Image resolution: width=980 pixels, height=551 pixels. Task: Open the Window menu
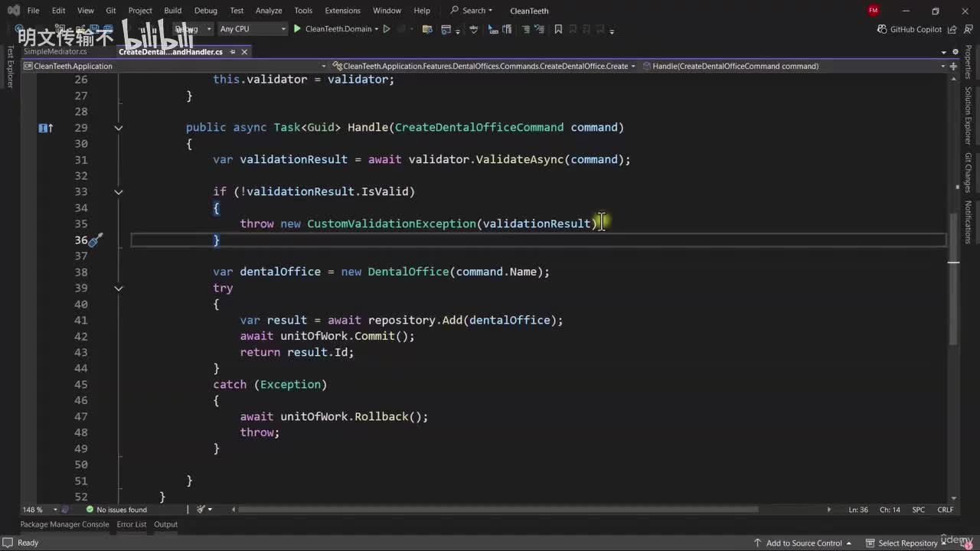(x=387, y=11)
